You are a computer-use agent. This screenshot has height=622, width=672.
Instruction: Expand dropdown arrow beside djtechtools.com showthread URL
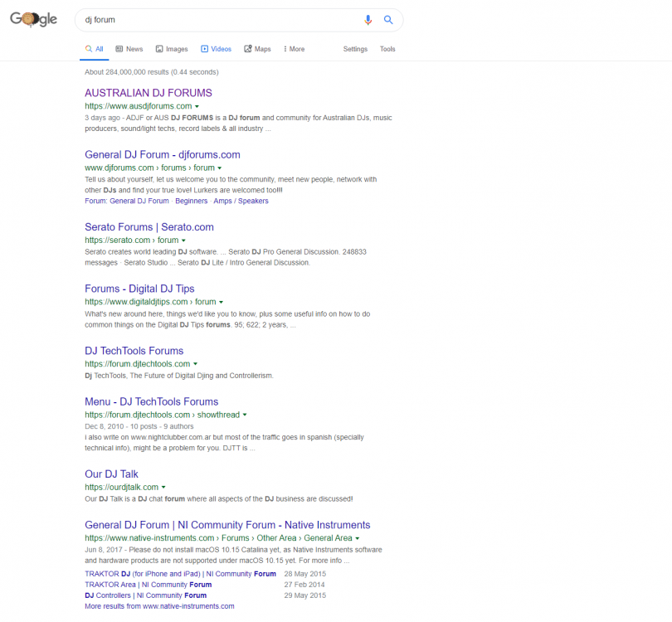245,415
